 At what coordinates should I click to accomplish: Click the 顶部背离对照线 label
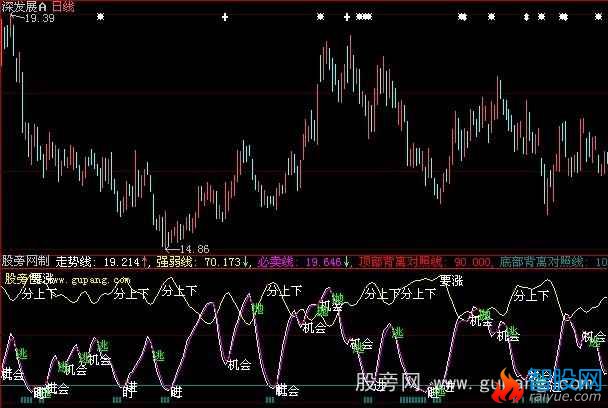pos(401,262)
